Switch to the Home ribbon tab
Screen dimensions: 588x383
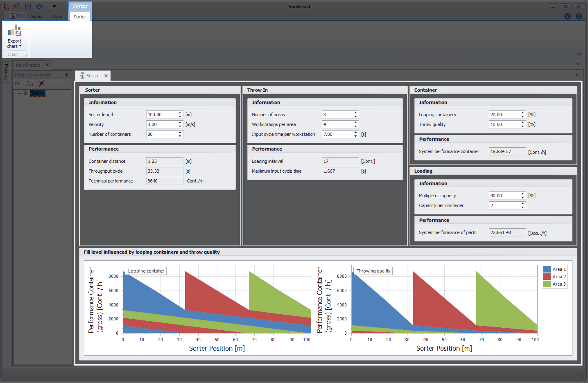tap(36, 17)
